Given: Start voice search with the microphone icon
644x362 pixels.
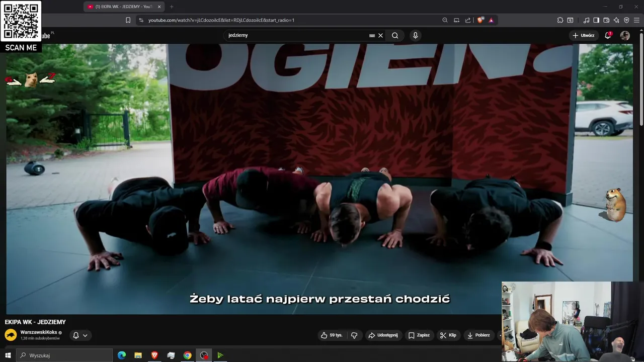Looking at the screenshot, I should (415, 35).
